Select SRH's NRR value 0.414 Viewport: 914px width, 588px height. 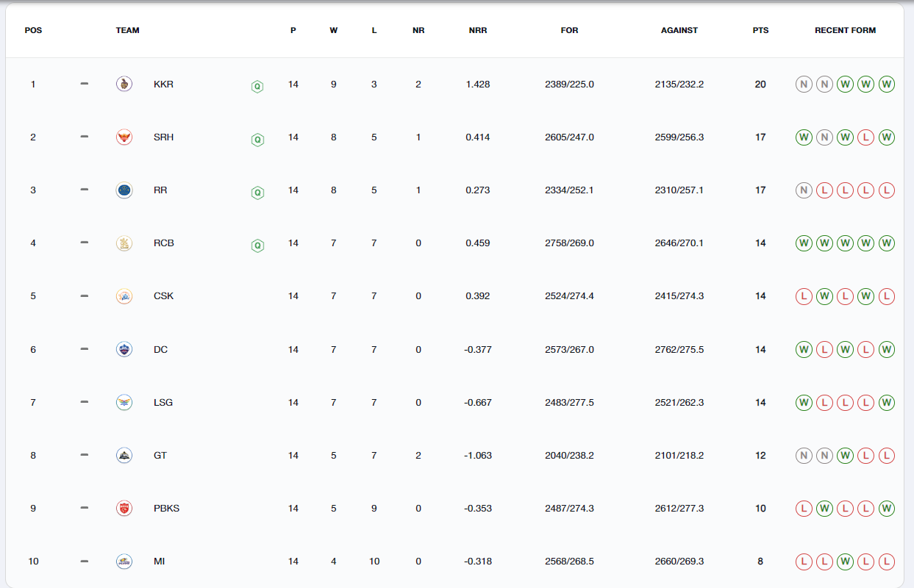(478, 137)
